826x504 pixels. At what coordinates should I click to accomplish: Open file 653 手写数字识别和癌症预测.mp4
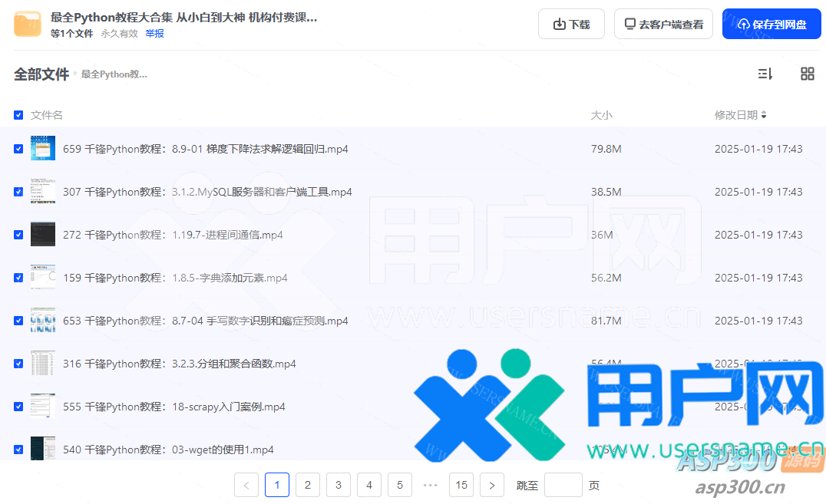click(206, 321)
